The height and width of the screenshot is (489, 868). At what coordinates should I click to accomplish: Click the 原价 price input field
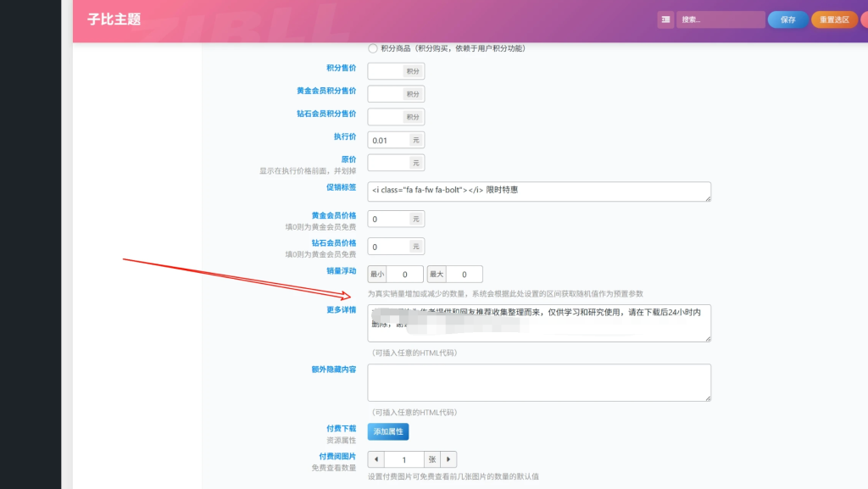click(388, 163)
